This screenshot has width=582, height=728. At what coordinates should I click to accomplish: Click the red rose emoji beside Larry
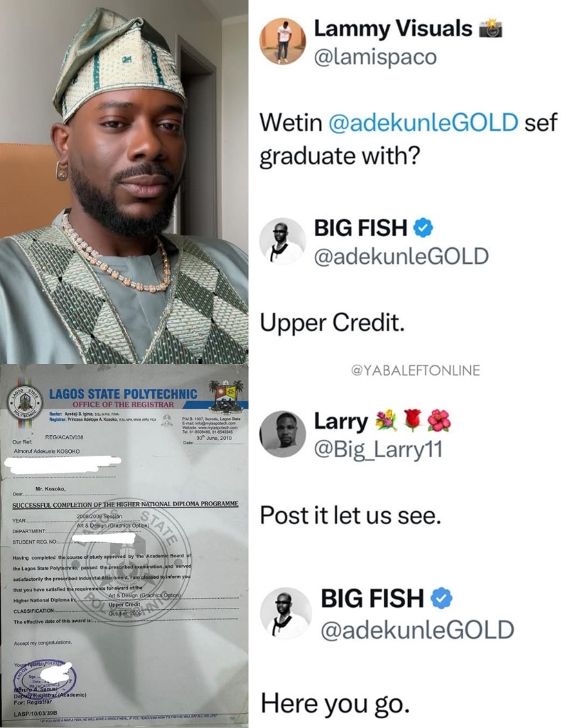point(412,421)
